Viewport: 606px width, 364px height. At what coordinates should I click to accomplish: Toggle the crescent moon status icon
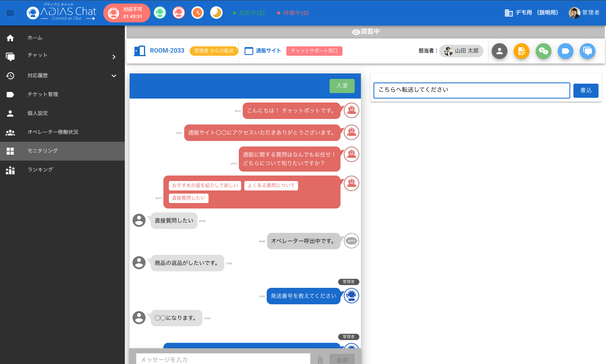click(x=216, y=13)
